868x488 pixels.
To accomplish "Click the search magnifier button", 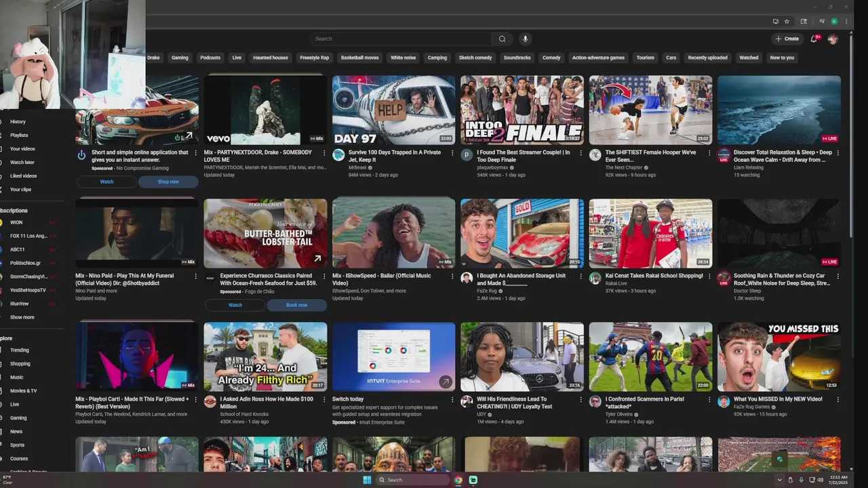I will click(x=502, y=39).
